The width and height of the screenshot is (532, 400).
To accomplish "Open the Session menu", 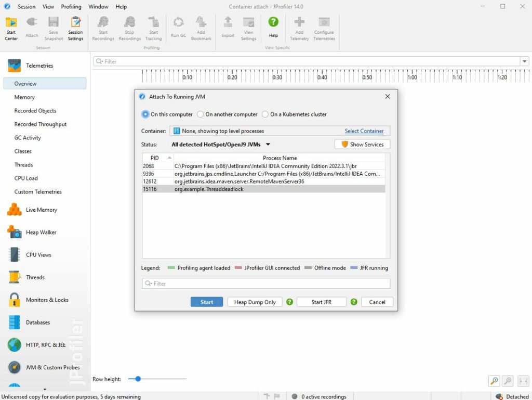I will [26, 6].
